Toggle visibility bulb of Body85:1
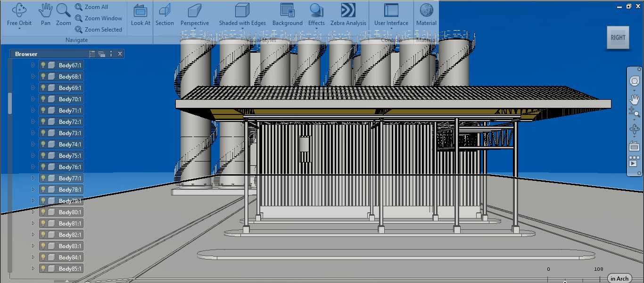The width and height of the screenshot is (644, 283). pos(43,268)
